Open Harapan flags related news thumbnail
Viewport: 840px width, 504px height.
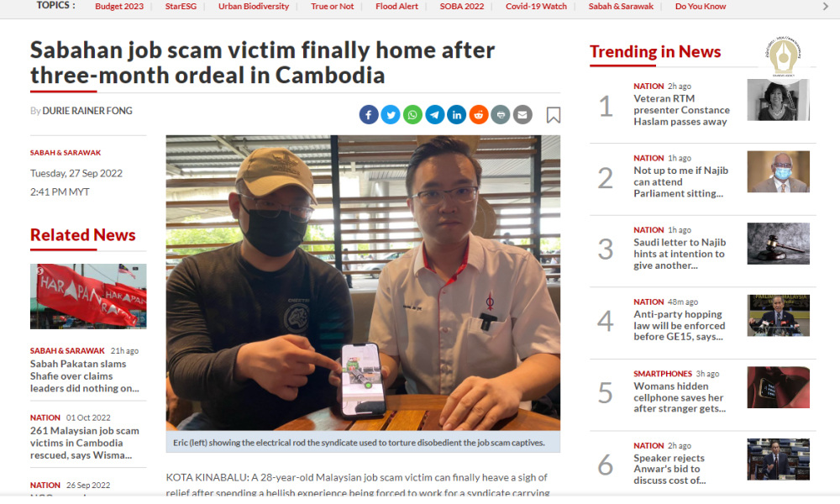point(88,297)
